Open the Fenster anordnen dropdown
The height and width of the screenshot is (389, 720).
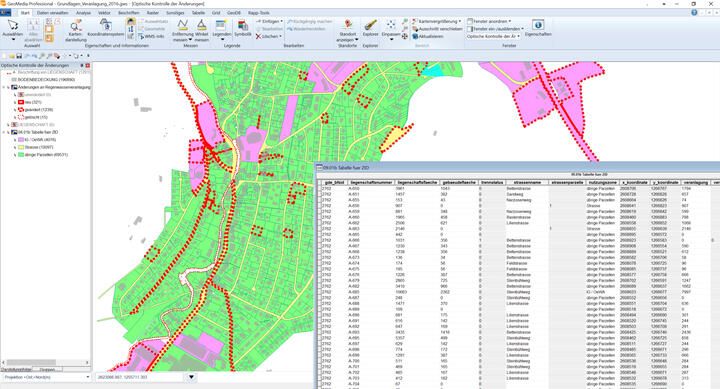489,21
